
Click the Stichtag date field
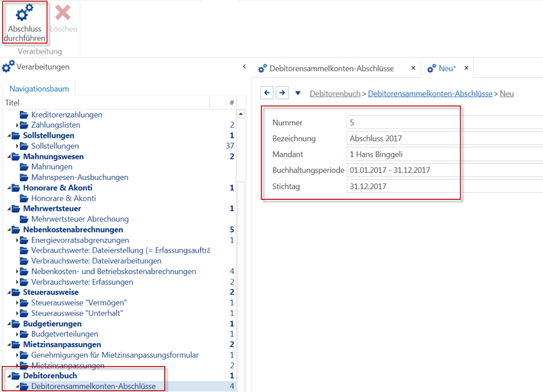[x=445, y=186]
